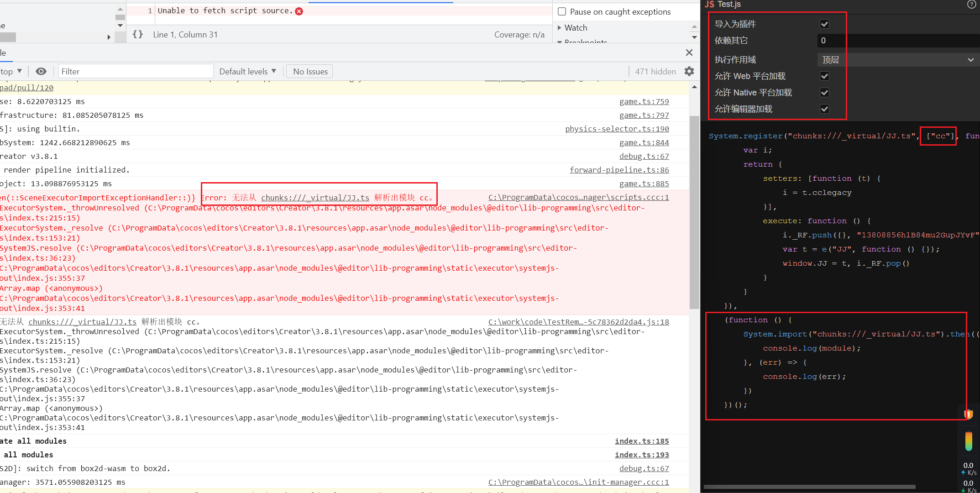Click the help question mark icon

(971, 5)
